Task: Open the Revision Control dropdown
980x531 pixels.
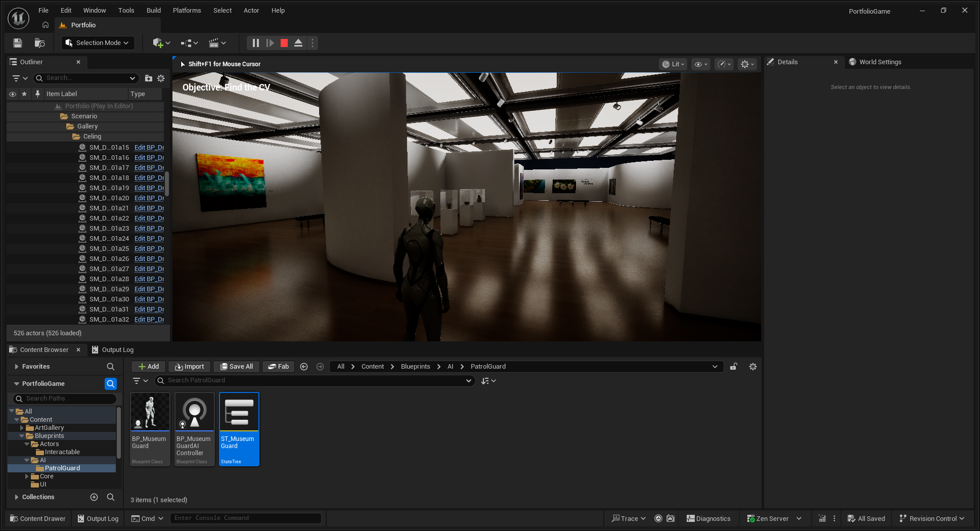Action: tap(931, 518)
